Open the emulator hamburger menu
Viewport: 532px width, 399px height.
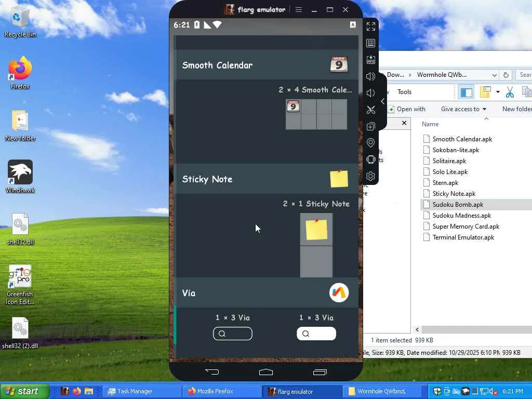(299, 9)
